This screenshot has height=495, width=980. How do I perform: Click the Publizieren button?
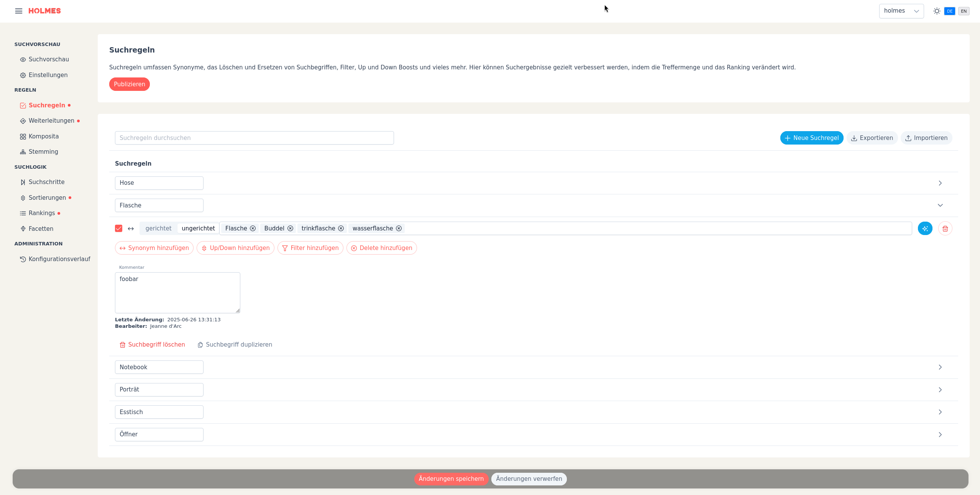(x=129, y=84)
